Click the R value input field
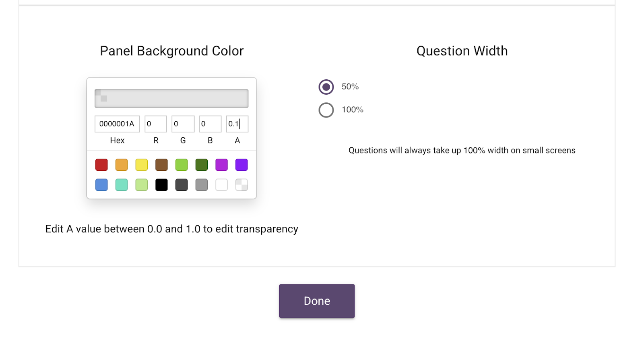 tap(156, 124)
